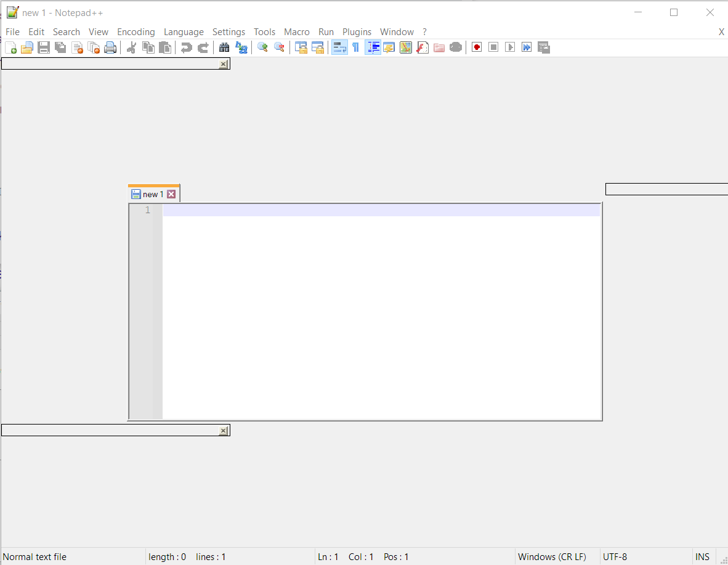The height and width of the screenshot is (565, 728).
Task: Open Folder as Workspace icon
Action: click(439, 47)
